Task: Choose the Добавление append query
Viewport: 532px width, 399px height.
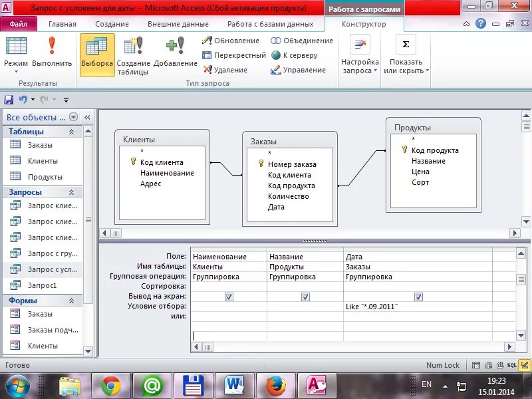Action: (175, 53)
